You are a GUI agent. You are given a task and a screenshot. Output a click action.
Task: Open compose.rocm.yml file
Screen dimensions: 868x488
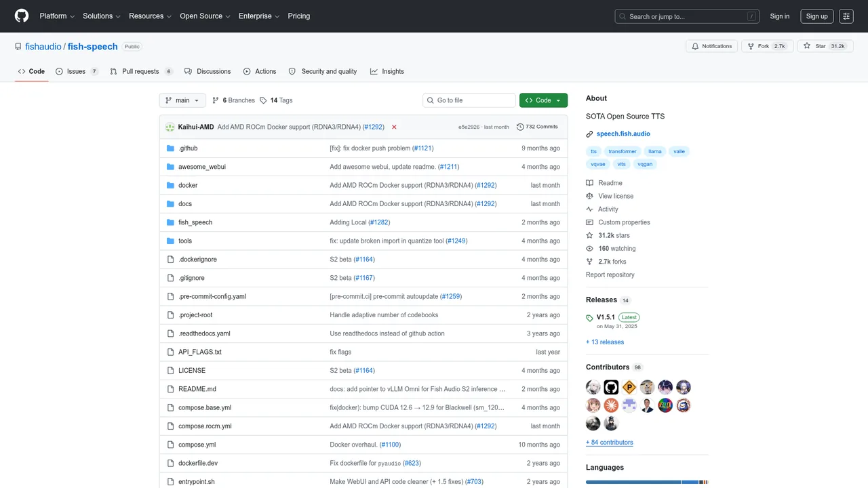[x=205, y=426]
